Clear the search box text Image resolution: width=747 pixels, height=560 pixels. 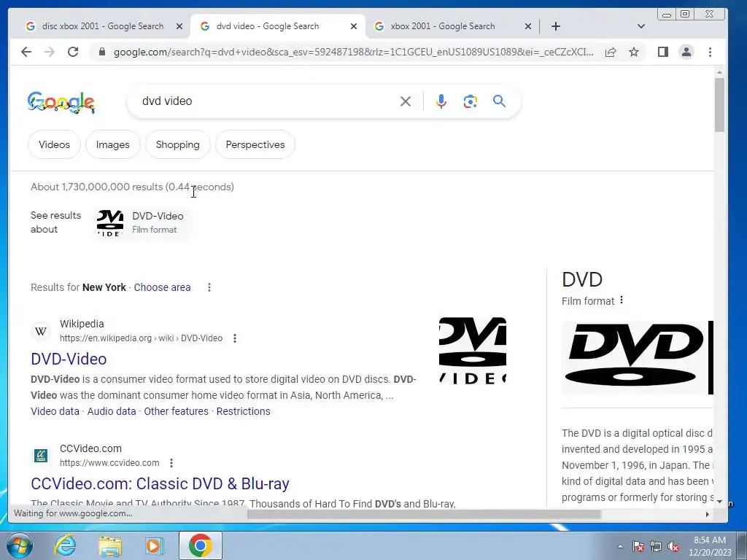406,101
